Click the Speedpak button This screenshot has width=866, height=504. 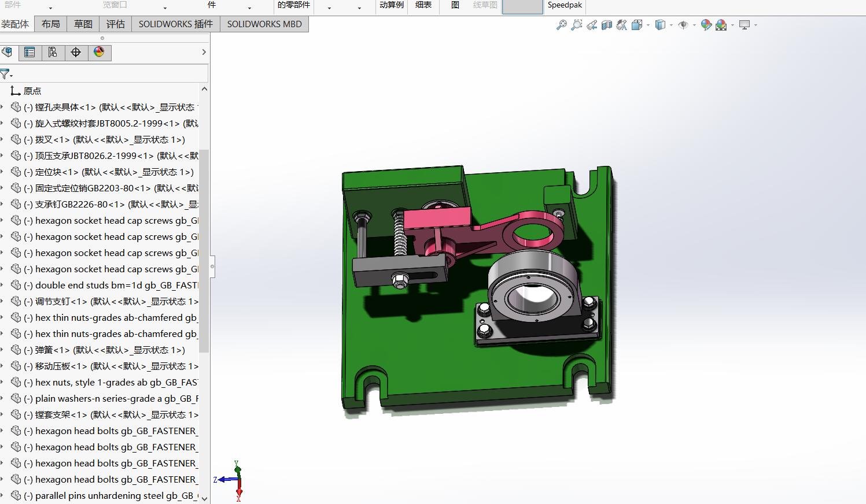[x=565, y=5]
